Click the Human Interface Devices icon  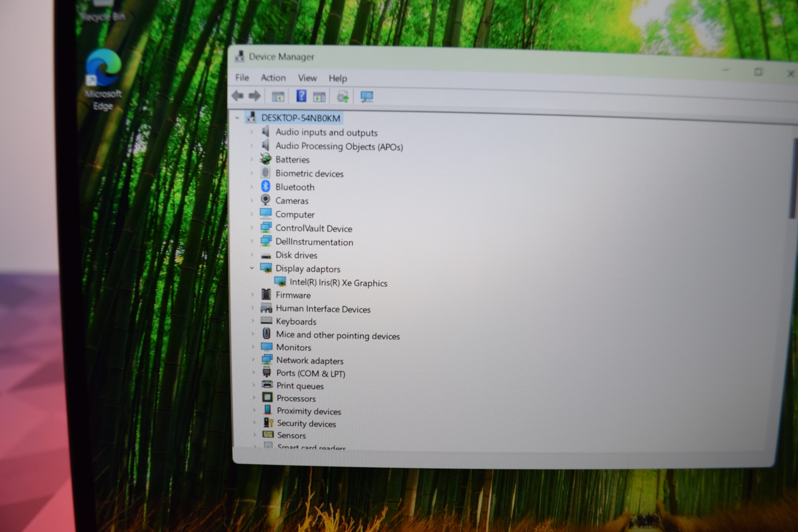tap(266, 308)
